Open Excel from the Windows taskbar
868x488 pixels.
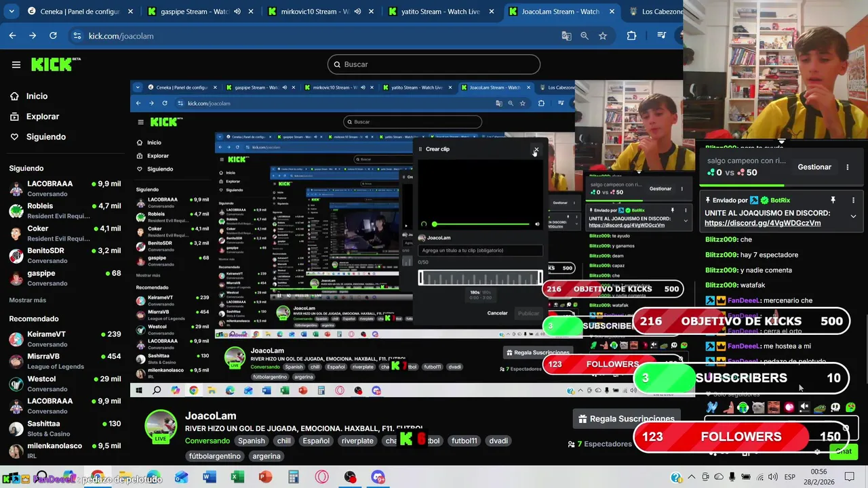(237, 477)
